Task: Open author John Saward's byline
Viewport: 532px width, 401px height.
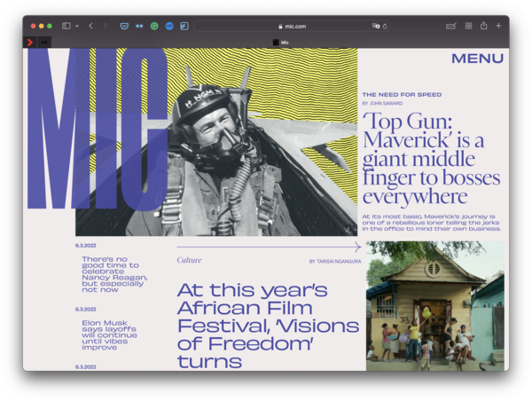Action: [382, 103]
